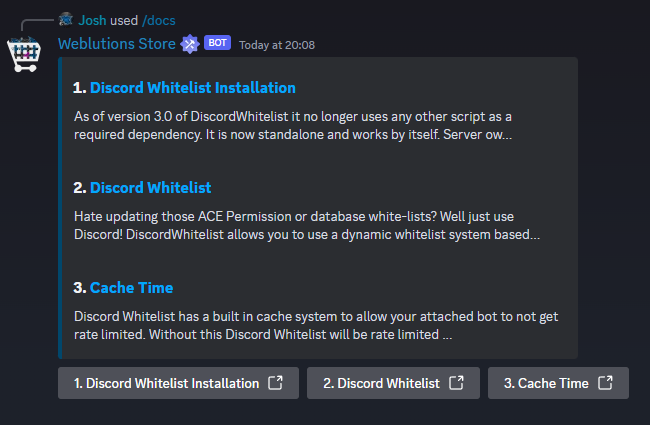Screen dimensions: 650x425
Task: Open Josh's username in the command header
Action: [94, 18]
